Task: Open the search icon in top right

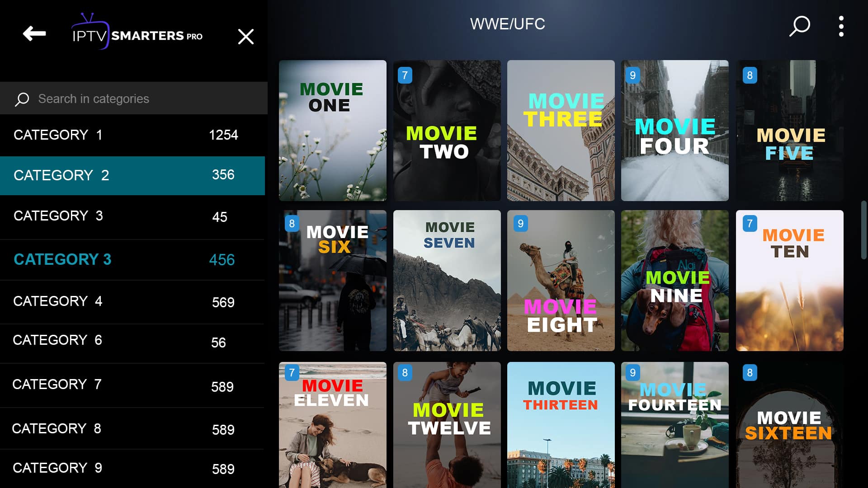Action: point(801,25)
